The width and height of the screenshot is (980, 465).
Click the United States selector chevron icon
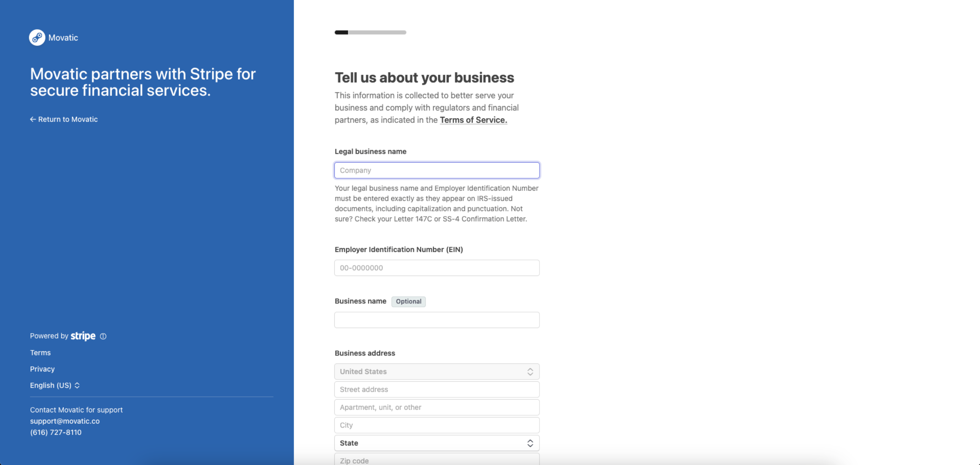pyautogui.click(x=530, y=371)
